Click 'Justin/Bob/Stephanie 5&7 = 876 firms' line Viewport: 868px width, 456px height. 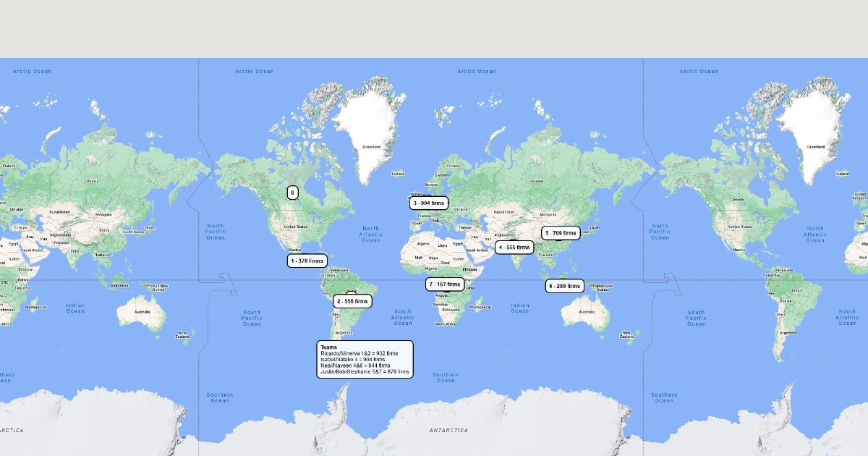point(365,372)
